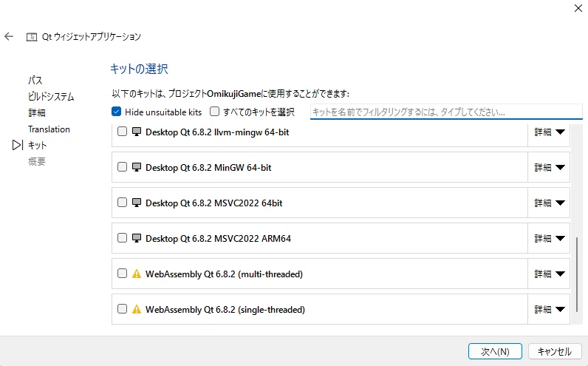The width and height of the screenshot is (588, 366).
Task: Click the monitor icon beside MinGW 64-bit kit
Action: tap(137, 167)
